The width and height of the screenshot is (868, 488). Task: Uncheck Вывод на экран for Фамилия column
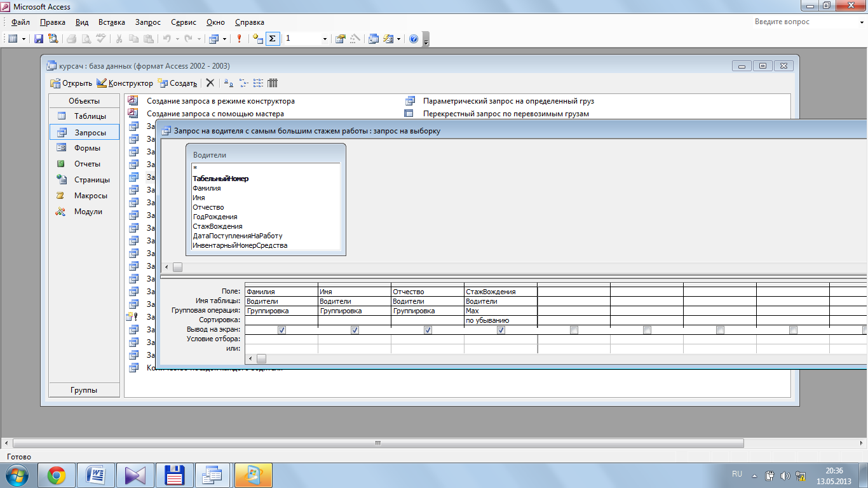281,330
